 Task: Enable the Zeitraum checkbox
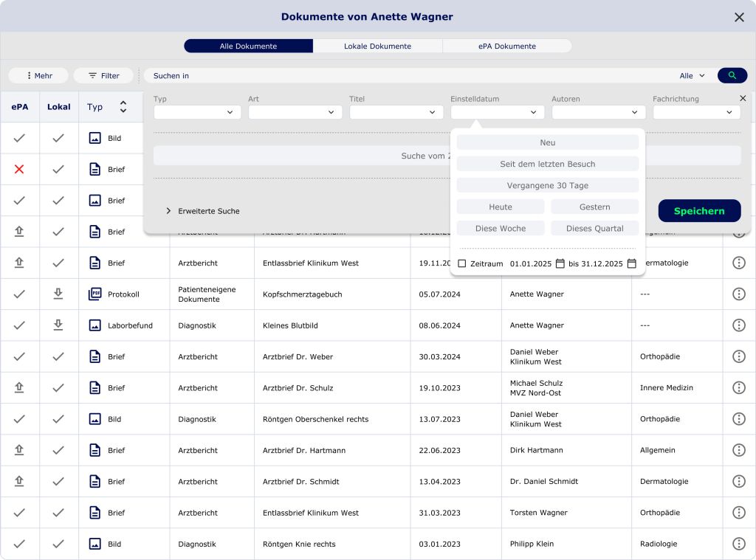pyautogui.click(x=462, y=263)
